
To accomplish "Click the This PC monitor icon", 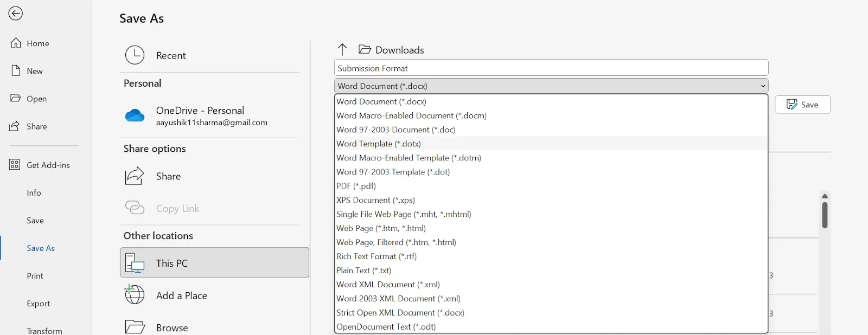I will pyautogui.click(x=135, y=263).
